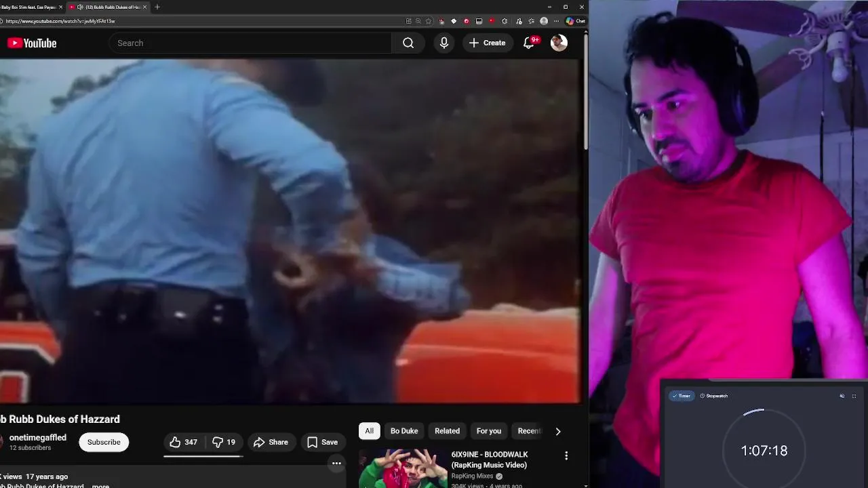Open Copilot Chat button
The image size is (868, 488).
576,21
